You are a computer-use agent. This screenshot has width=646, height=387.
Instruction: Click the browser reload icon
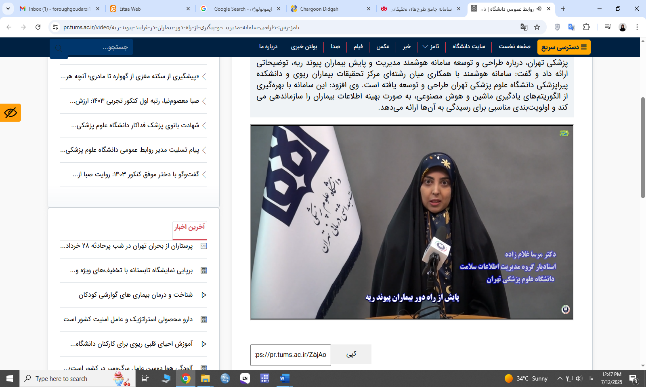click(x=37, y=27)
